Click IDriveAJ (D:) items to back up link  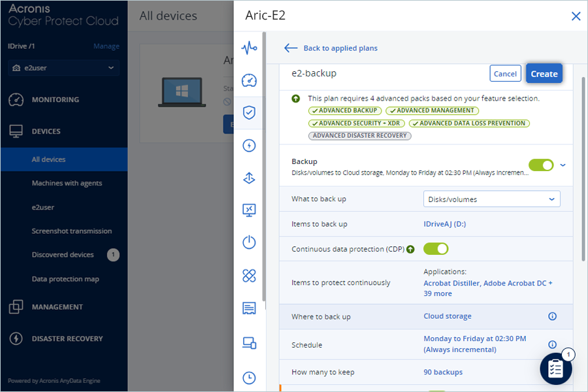pos(444,224)
